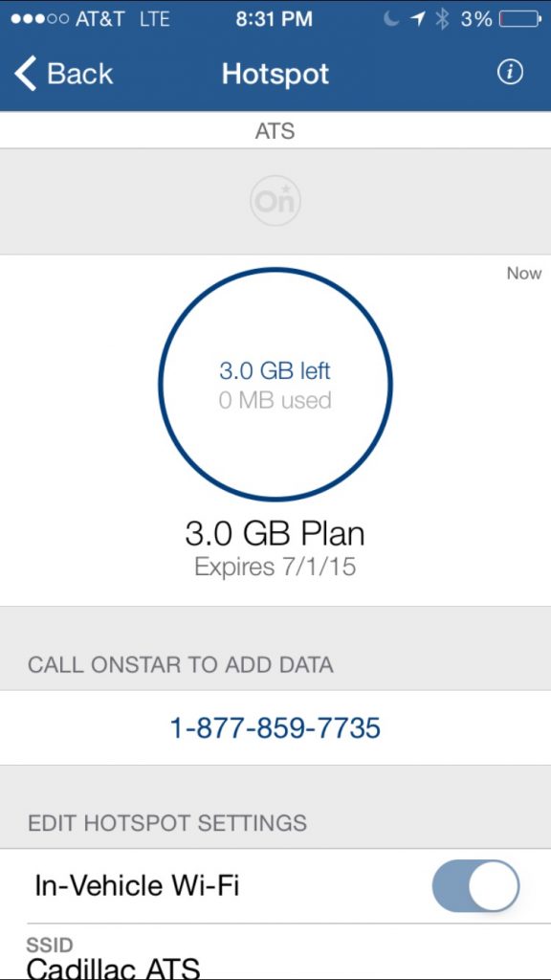Tap the 3.0 GB Plan label
The height and width of the screenshot is (980, 551).
point(275,534)
